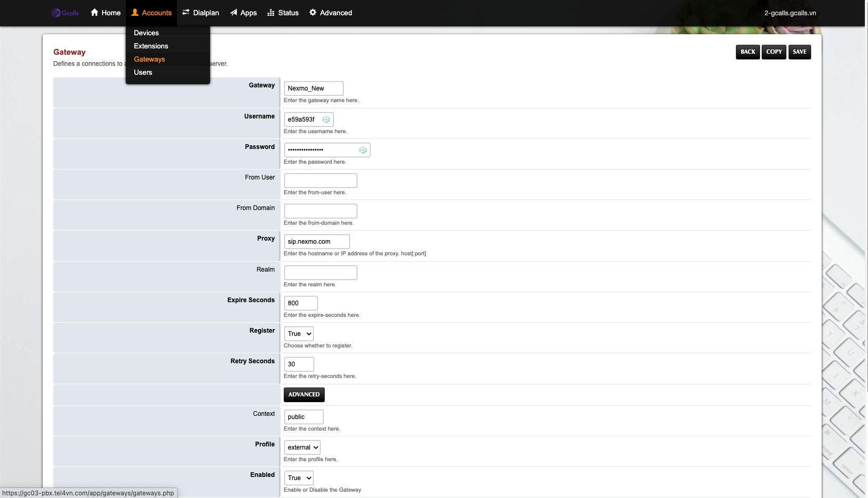This screenshot has width=868, height=498.
Task: Click password manager icon in Username field
Action: [326, 119]
